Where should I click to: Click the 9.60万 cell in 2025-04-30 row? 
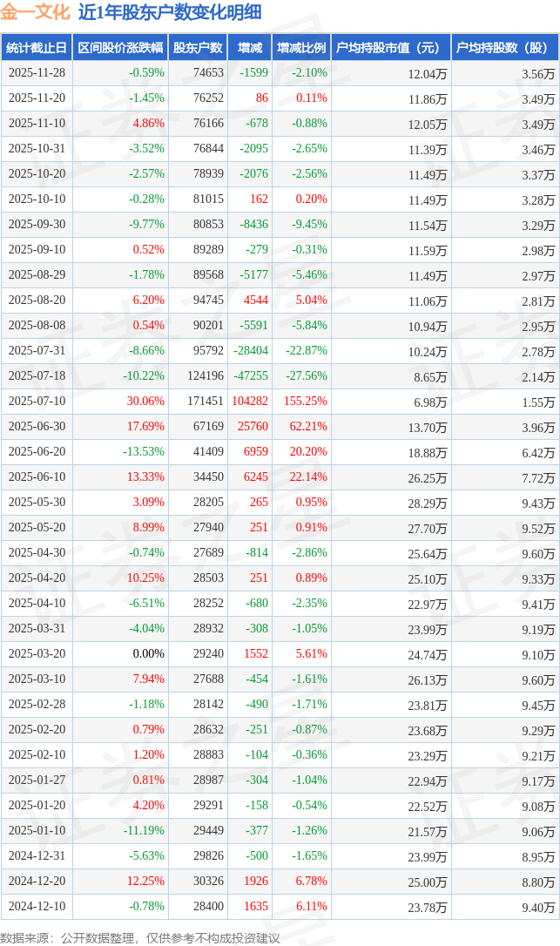coord(538,553)
